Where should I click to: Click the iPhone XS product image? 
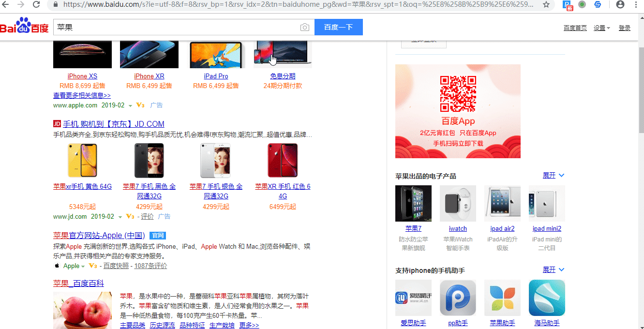point(82,55)
